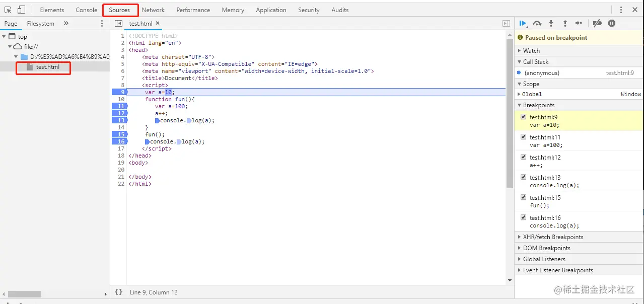Close the test.html editor tab
Viewport: 644px width, 304px height.
[158, 23]
